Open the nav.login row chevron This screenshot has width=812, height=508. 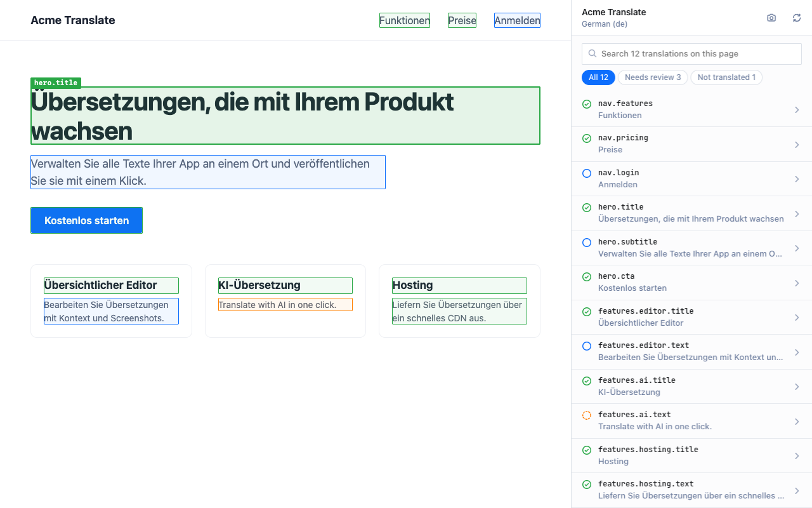click(x=797, y=179)
